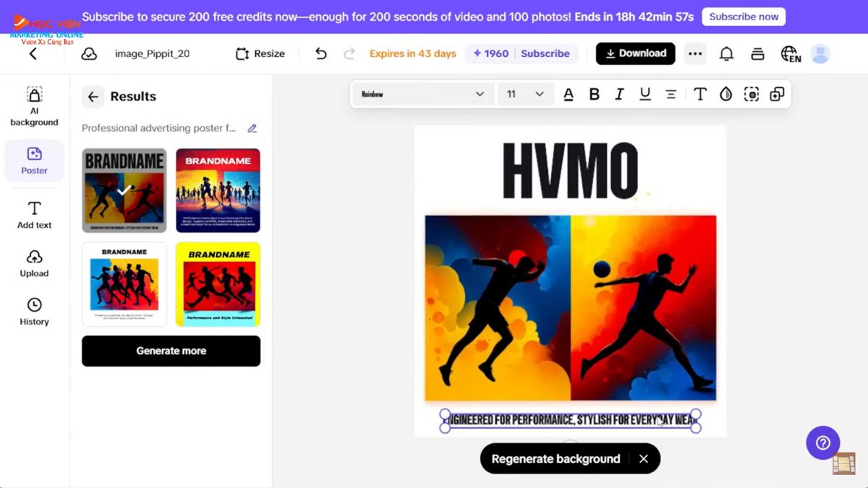
Task: Click the Regenerate background button
Action: click(556, 458)
